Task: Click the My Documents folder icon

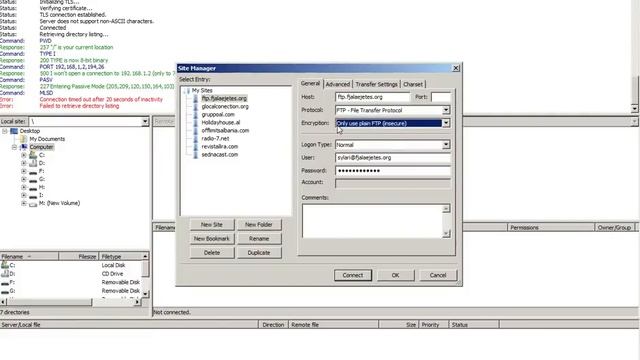Action: [x=24, y=139]
